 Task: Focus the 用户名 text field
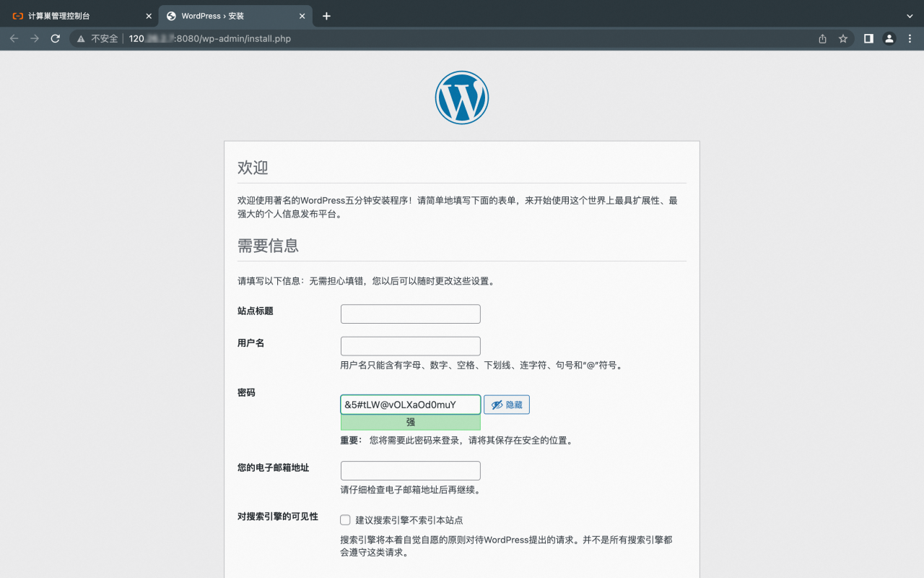(410, 346)
